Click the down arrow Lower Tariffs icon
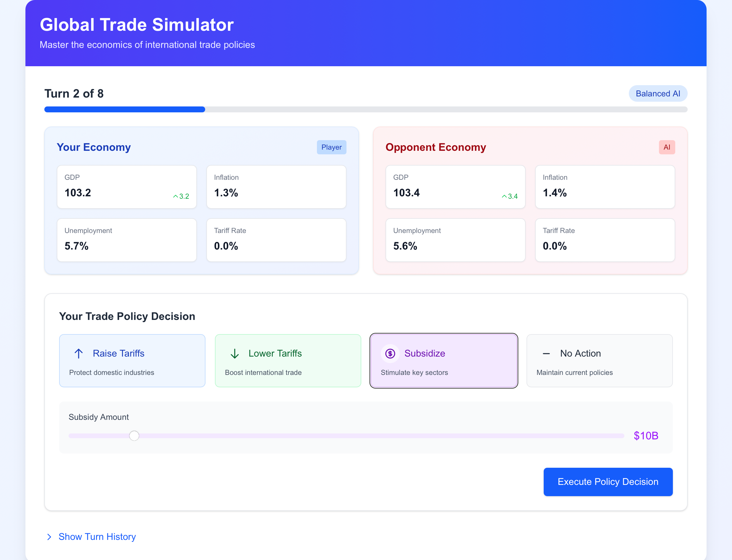The image size is (732, 560). (x=235, y=353)
